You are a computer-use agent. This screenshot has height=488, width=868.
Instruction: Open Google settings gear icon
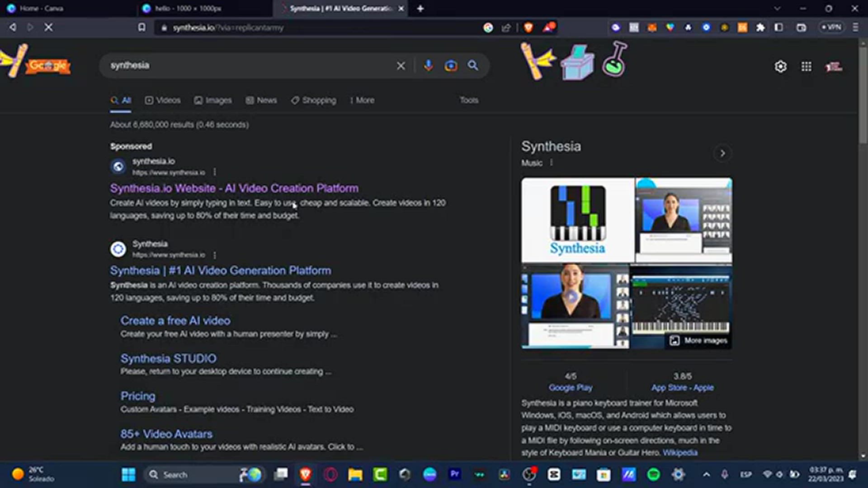(780, 67)
